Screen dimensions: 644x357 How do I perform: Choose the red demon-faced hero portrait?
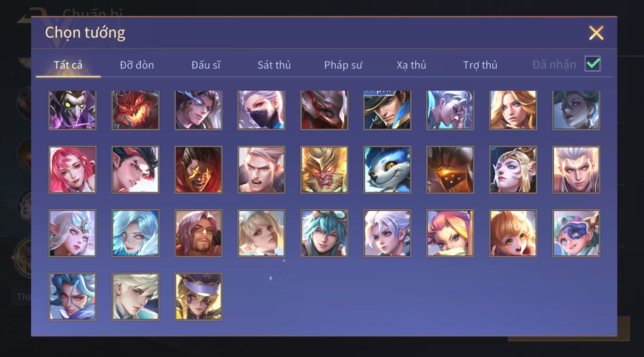coord(136,110)
